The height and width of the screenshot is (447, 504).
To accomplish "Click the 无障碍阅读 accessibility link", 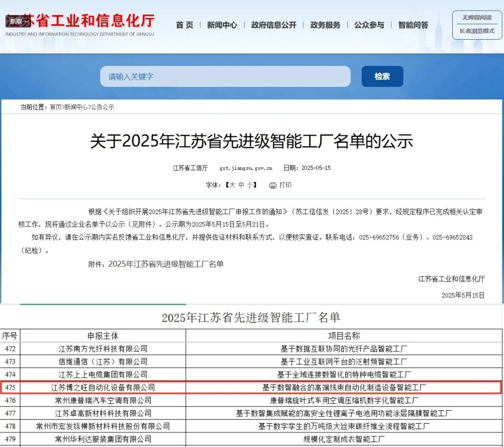I will click(477, 18).
